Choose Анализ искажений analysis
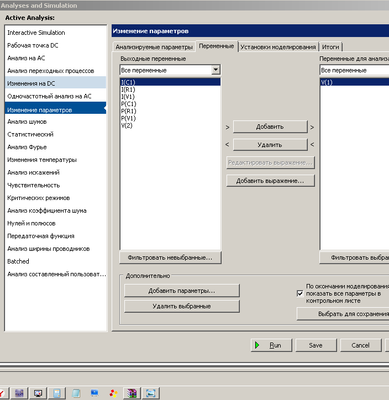This screenshot has width=389, height=400. pos(56,172)
